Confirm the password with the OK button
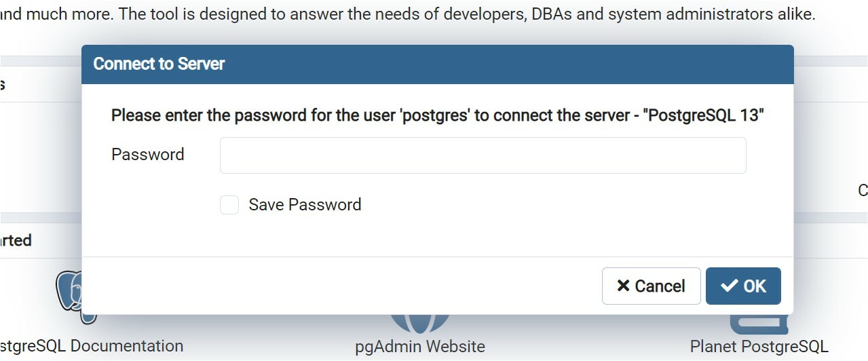The width and height of the screenshot is (868, 361). point(743,286)
